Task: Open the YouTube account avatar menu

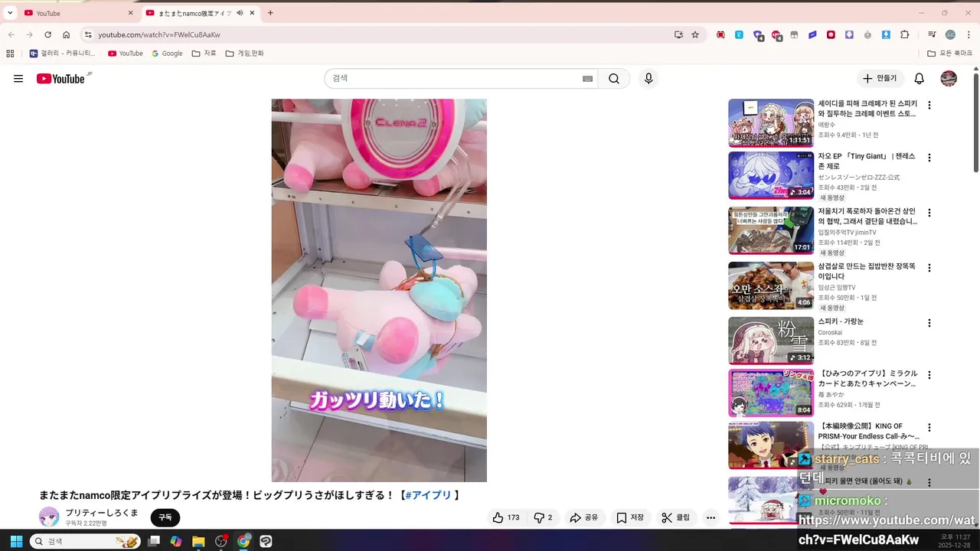Action: click(x=949, y=79)
